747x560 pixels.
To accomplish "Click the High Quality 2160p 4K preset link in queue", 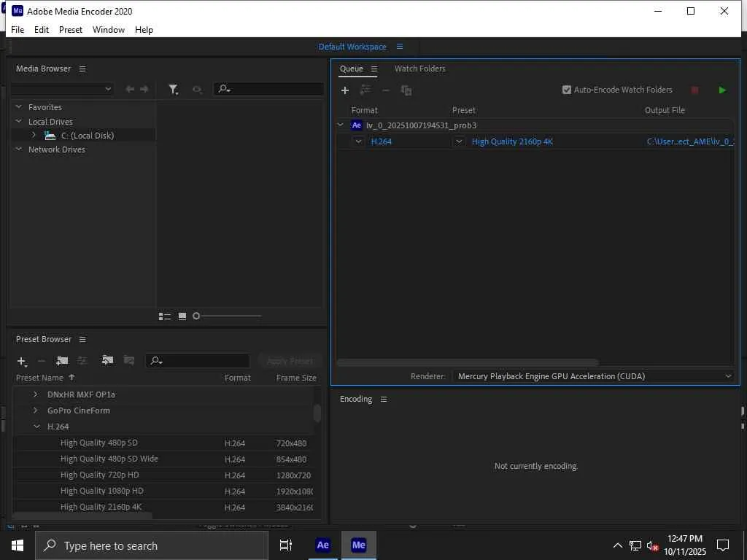I will (x=512, y=141).
